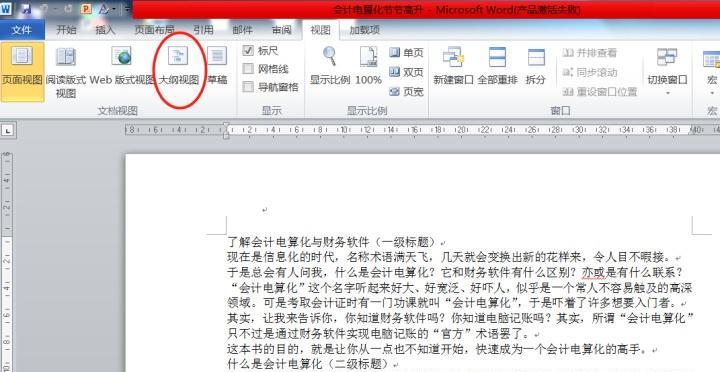Click the first line indent marker on ruler
The width and height of the screenshot is (720, 372).
coord(225,126)
